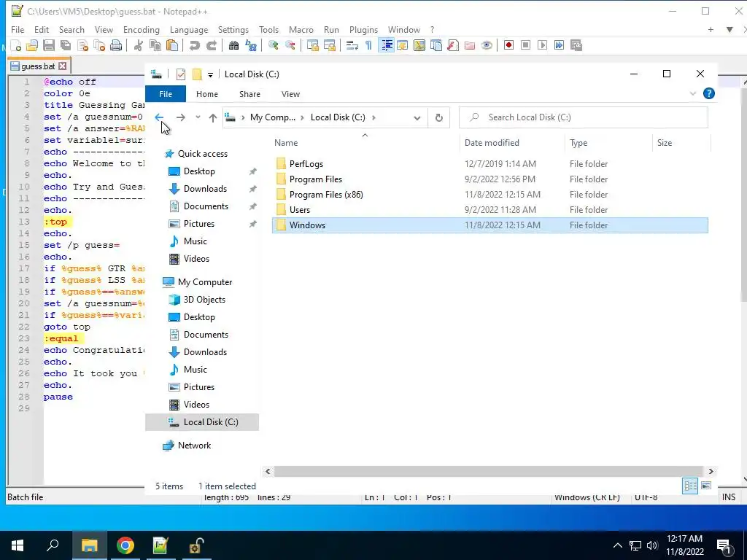
Task: Toggle INS insert mode in status bar
Action: (x=729, y=497)
